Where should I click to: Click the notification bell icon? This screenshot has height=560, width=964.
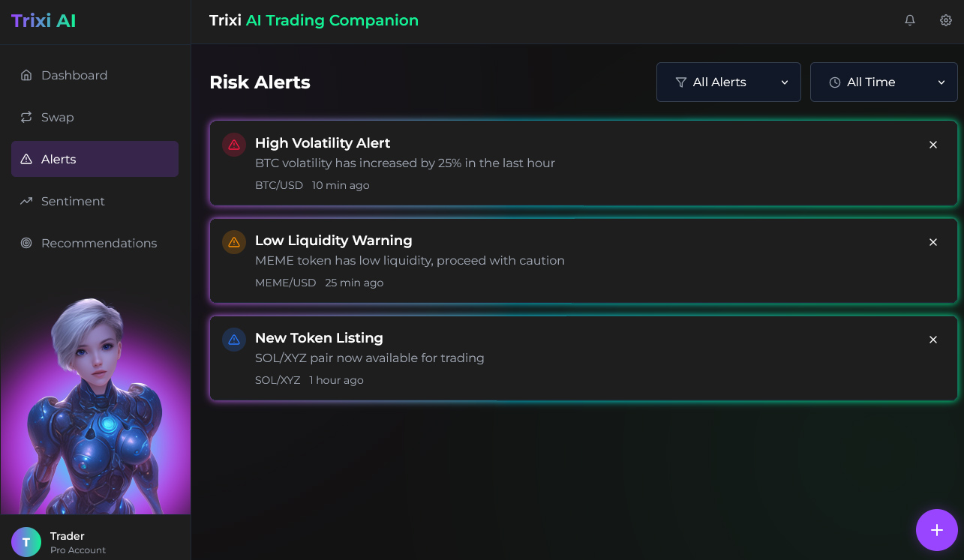[910, 20]
